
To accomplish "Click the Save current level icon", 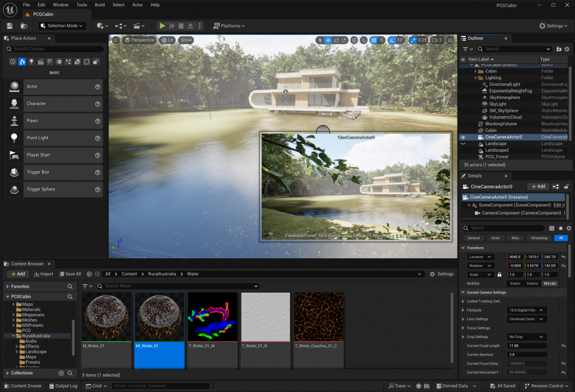I will (10, 26).
